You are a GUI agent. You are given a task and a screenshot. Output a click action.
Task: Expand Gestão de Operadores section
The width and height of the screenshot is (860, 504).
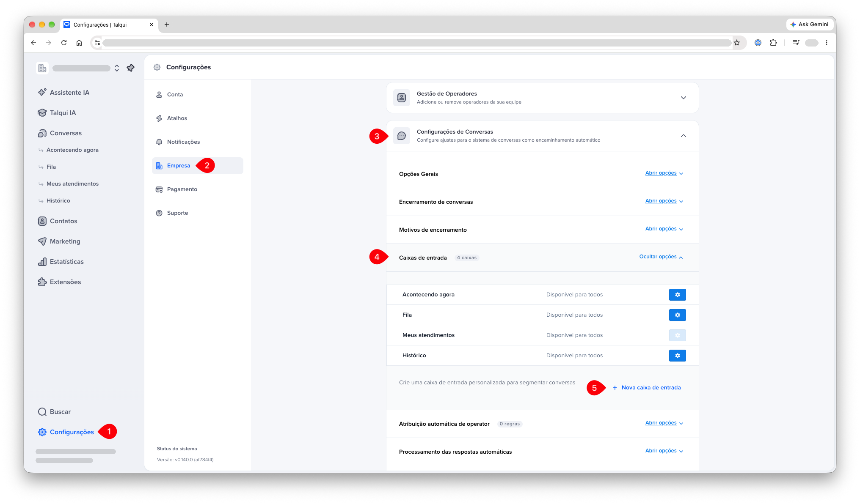[542, 98]
